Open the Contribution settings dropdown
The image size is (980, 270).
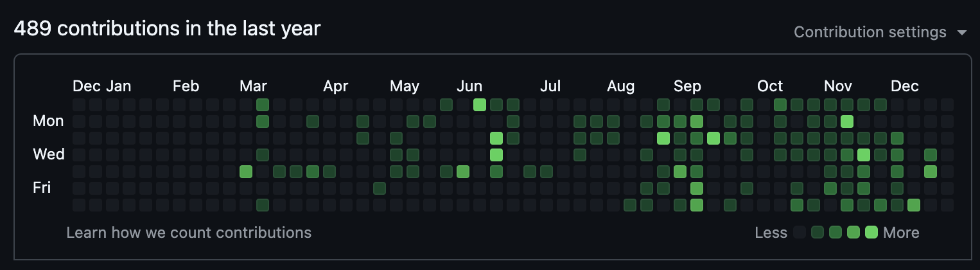point(880,32)
